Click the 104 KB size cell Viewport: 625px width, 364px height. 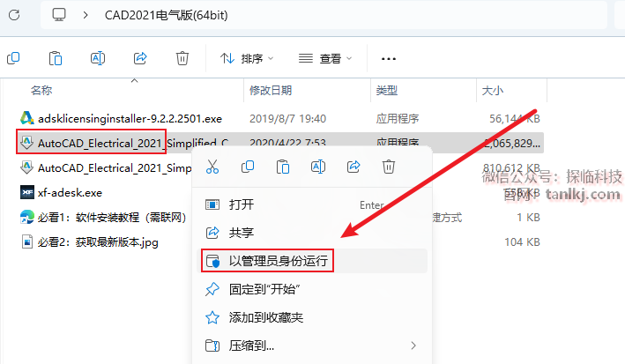pyautogui.click(x=522, y=242)
